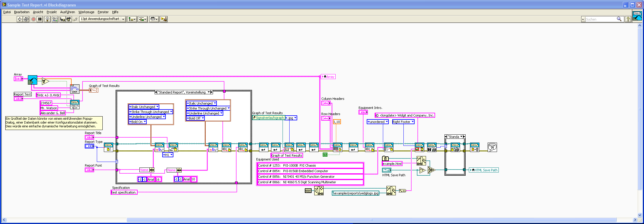This screenshot has height=224, width=644.
Task: Select the Path to String conversion node
Action: pyautogui.click(x=402, y=191)
